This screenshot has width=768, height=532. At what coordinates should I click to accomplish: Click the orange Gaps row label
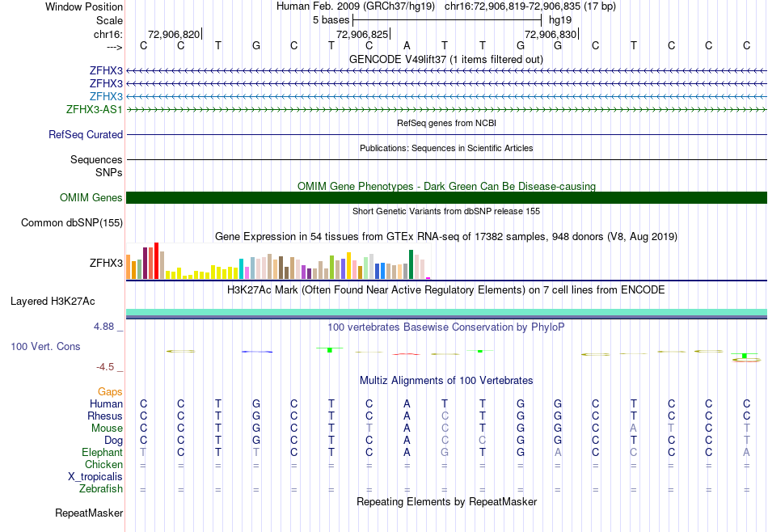[110, 392]
